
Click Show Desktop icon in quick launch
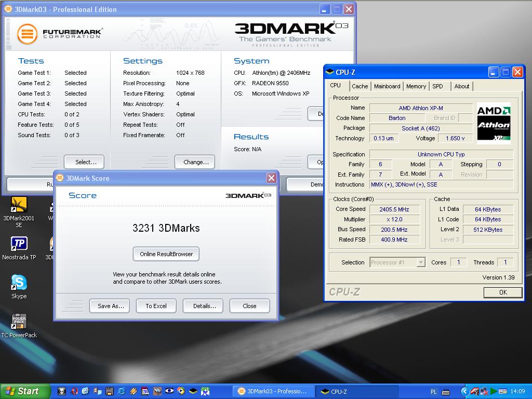(85, 391)
